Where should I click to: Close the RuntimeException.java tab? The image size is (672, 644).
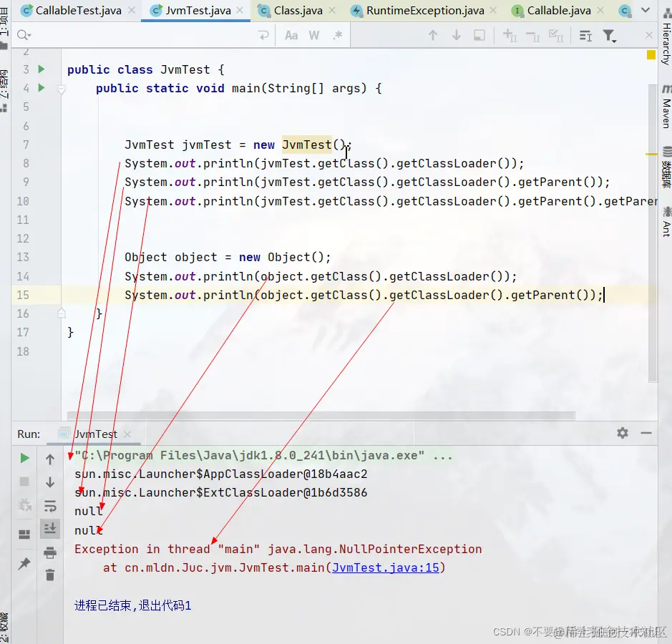[493, 10]
